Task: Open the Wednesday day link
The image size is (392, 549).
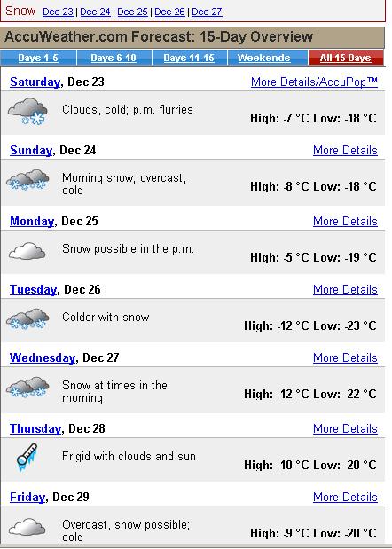Action: (x=43, y=357)
